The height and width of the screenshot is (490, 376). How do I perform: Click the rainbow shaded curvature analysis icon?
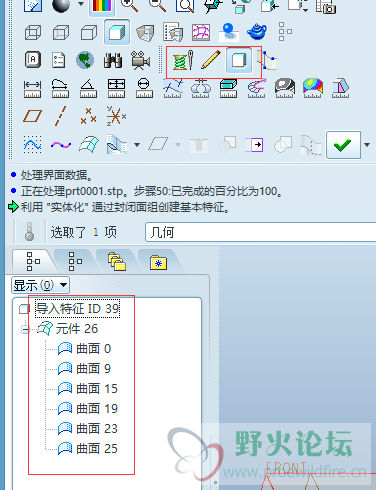pyautogui.click(x=313, y=88)
